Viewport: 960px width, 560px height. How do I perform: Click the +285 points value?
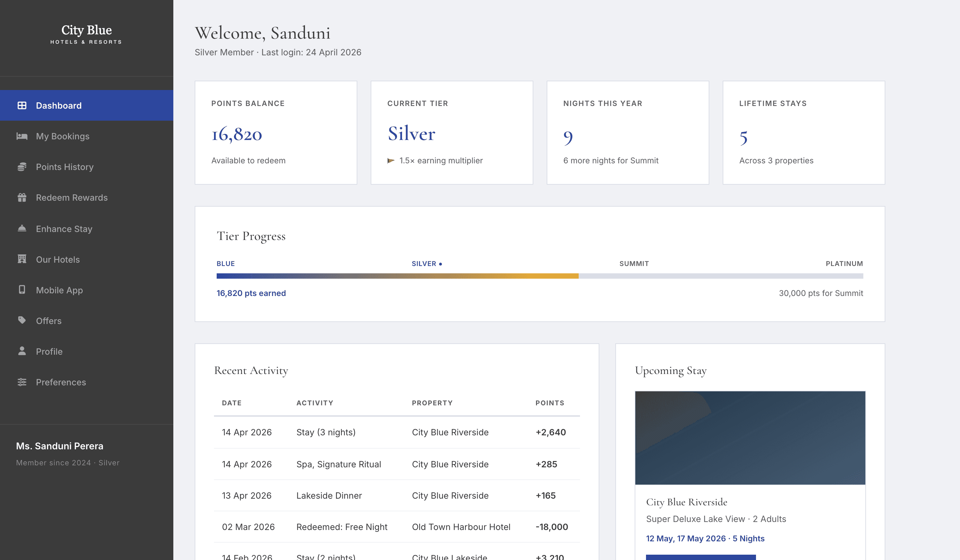tap(546, 464)
